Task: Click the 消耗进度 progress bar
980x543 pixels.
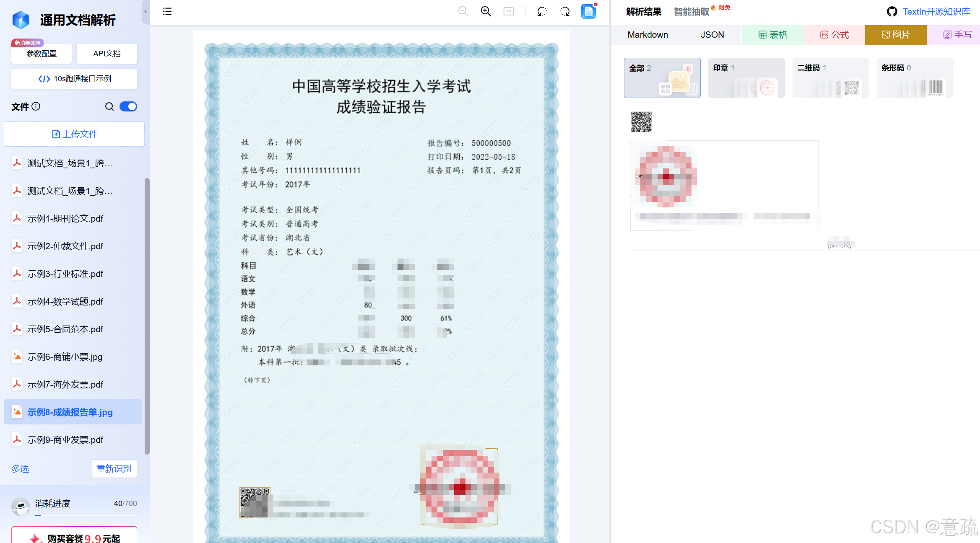Action: click(x=86, y=515)
